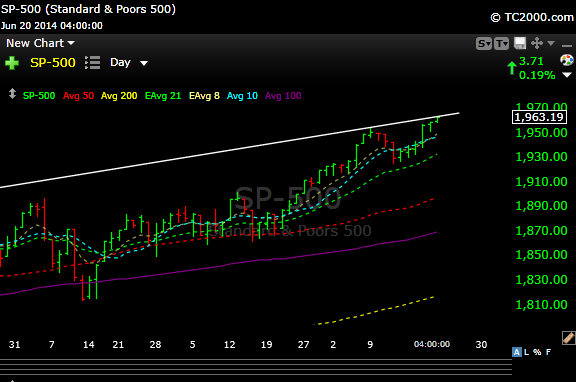Click the yellow SP-500 symbol name
Screen dimensions: 576x382
(x=53, y=63)
